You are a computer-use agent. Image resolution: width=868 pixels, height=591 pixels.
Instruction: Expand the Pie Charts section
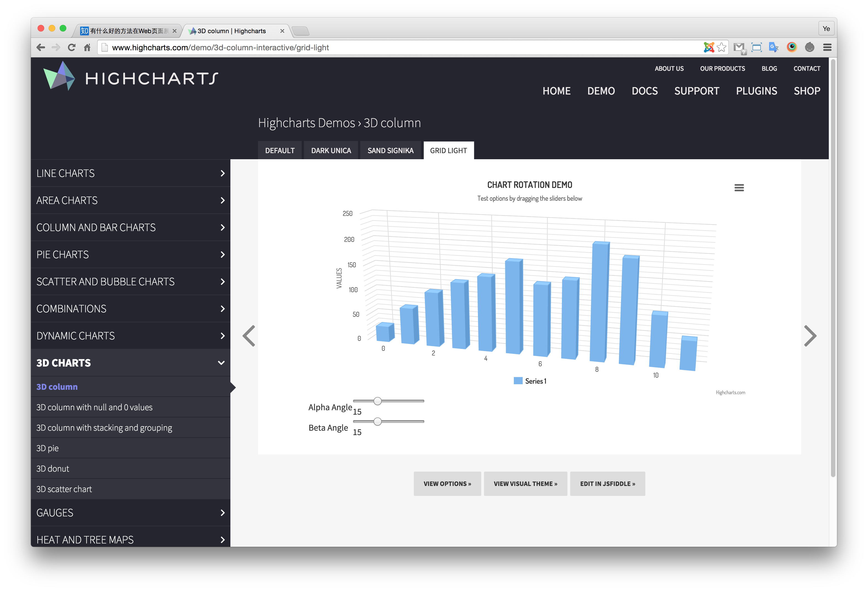(130, 255)
